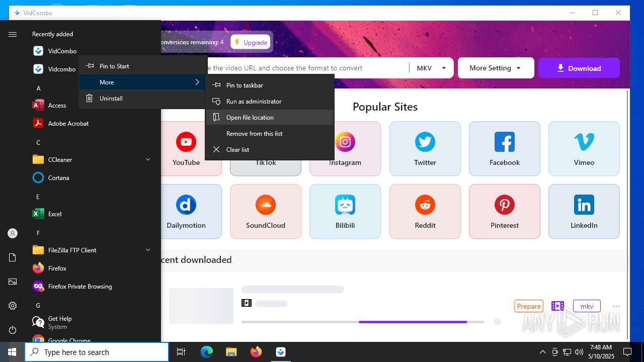Click the Recently added heading
The width and height of the screenshot is (644, 362).
(52, 34)
